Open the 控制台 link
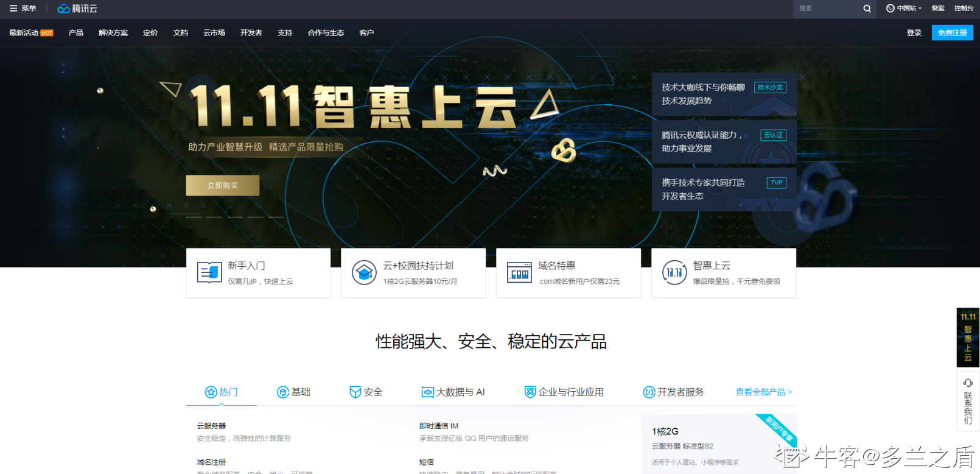Image resolution: width=980 pixels, height=474 pixels. [x=964, y=9]
